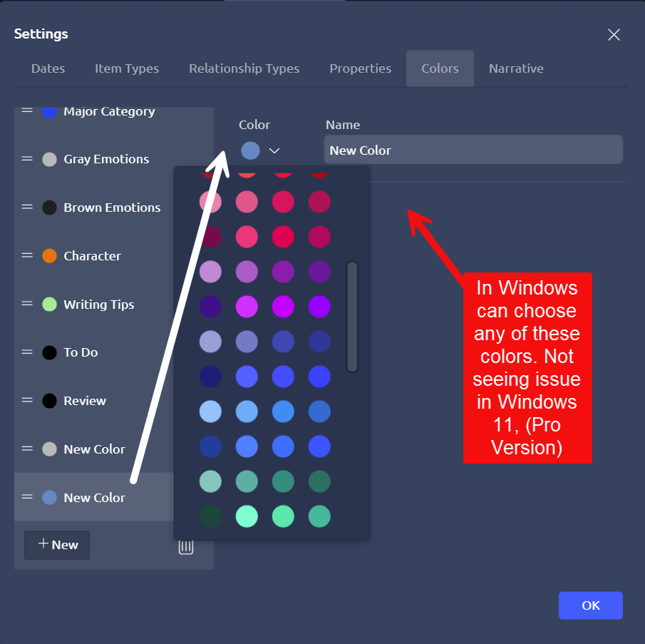Click the green Writing Tips color dot

point(49,305)
